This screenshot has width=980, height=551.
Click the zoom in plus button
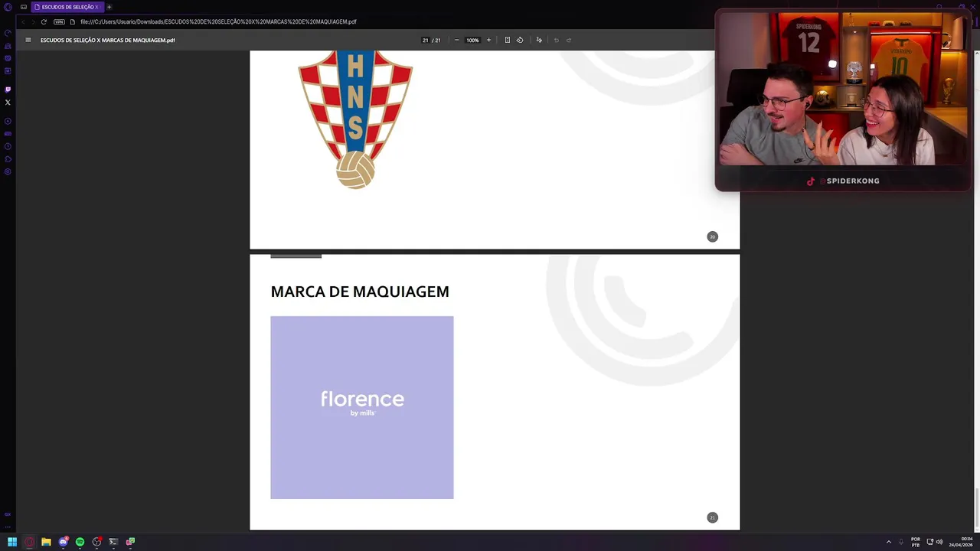click(488, 40)
